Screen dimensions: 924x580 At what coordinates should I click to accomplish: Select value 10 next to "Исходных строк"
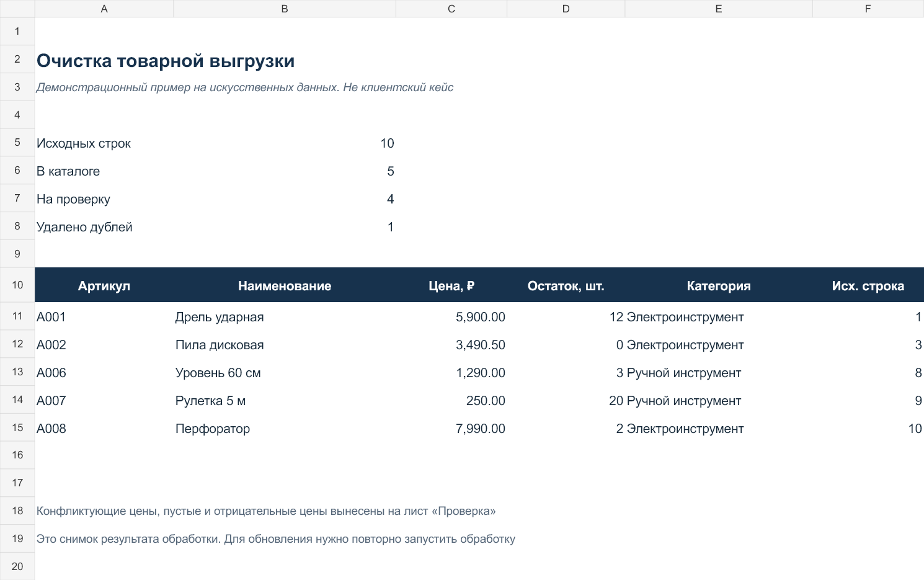(285, 143)
